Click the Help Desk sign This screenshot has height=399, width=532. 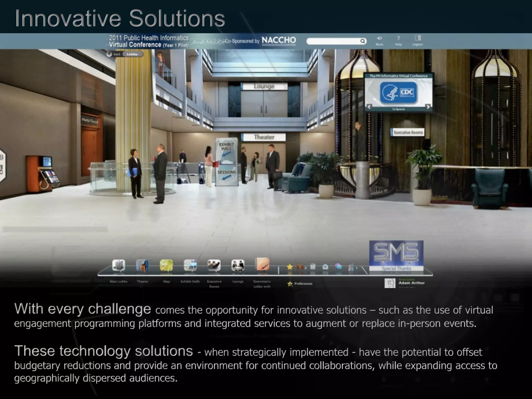point(90,121)
